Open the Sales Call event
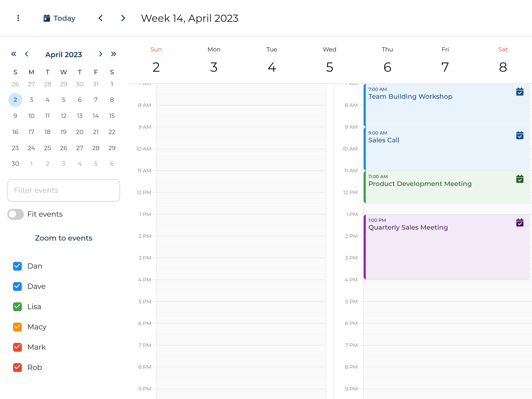Image resolution: width=532 pixels, height=399 pixels. tap(447, 149)
